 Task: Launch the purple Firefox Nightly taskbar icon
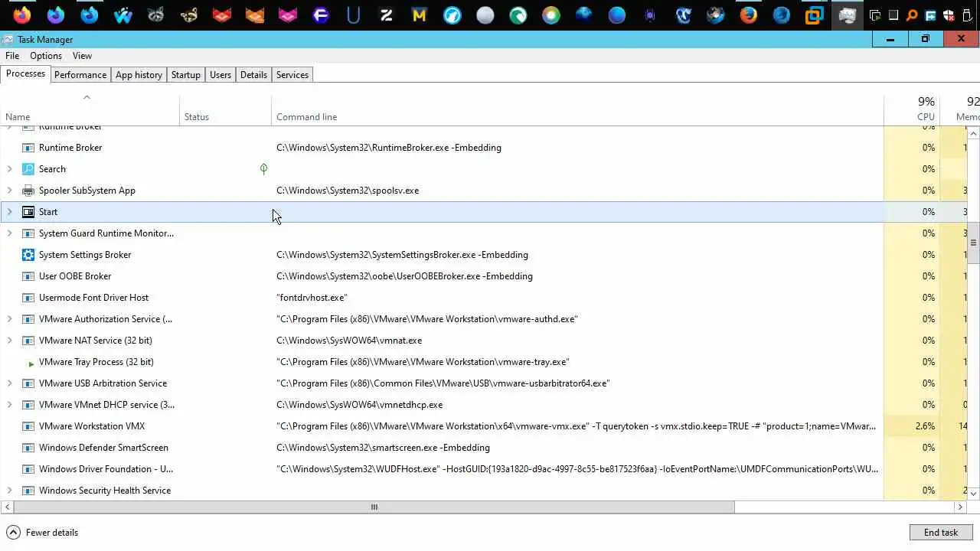[x=56, y=15]
